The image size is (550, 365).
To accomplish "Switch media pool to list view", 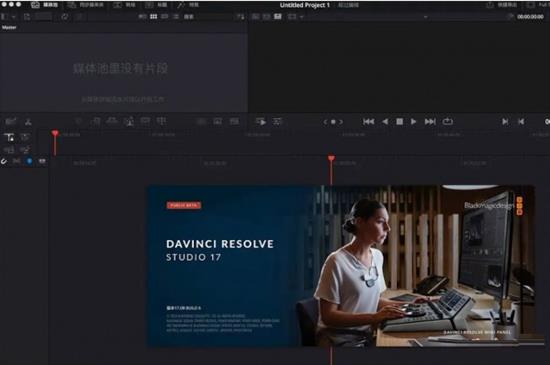I will (x=176, y=16).
